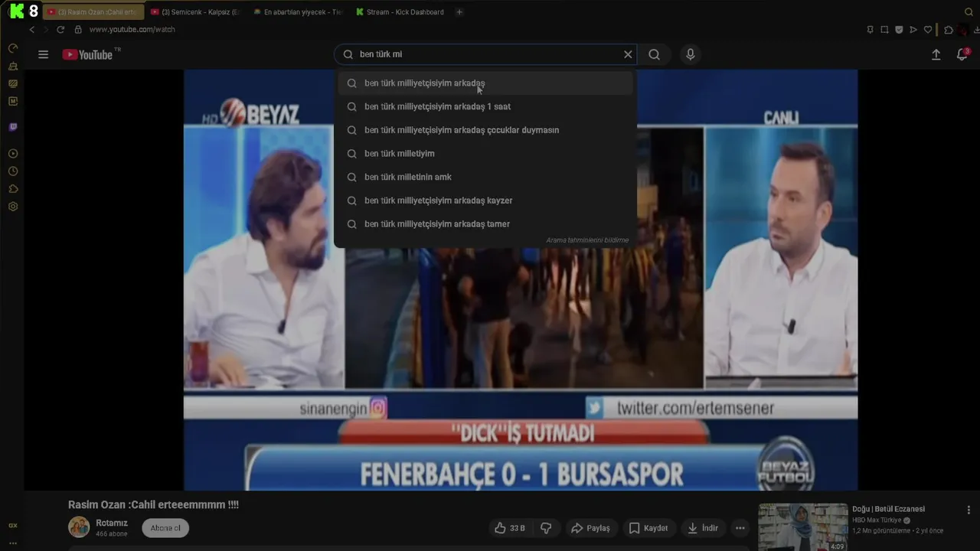Like the video (33 B button)
This screenshot has height=551, width=980.
(x=510, y=528)
